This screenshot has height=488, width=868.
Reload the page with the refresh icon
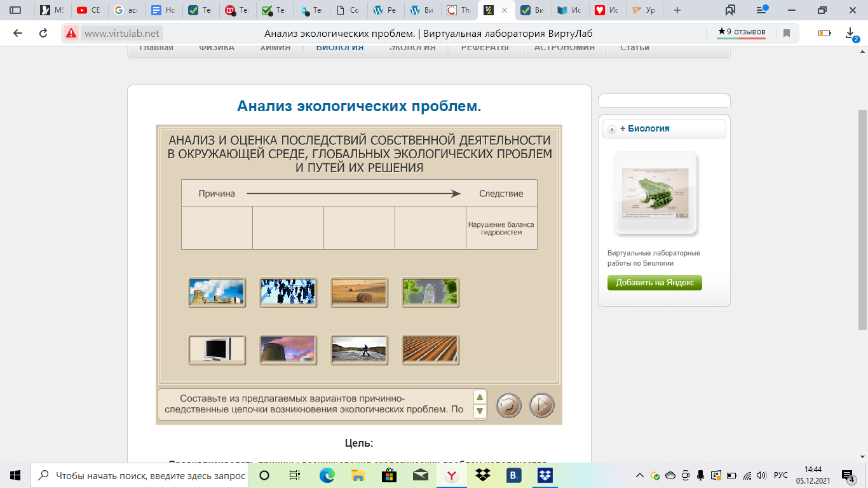(43, 33)
